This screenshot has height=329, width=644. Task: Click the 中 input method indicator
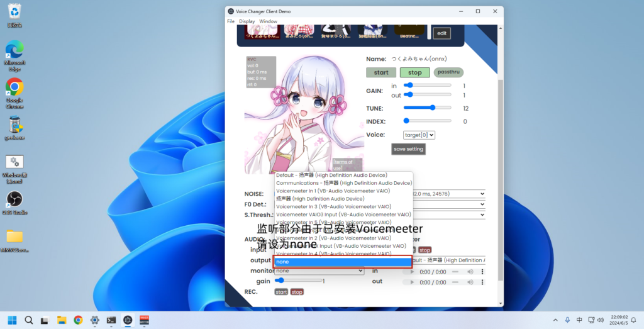click(x=579, y=320)
